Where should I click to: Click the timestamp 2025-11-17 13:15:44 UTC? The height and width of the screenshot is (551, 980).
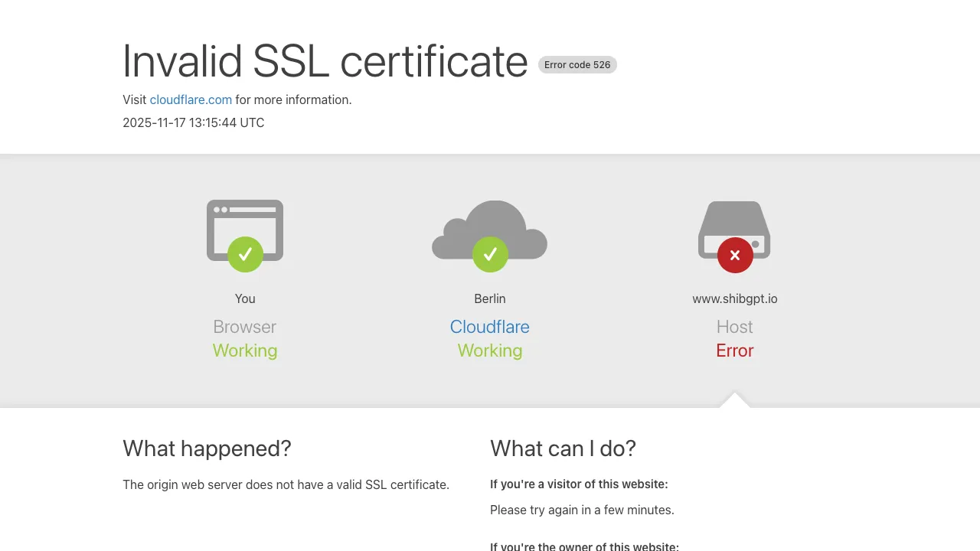point(193,122)
